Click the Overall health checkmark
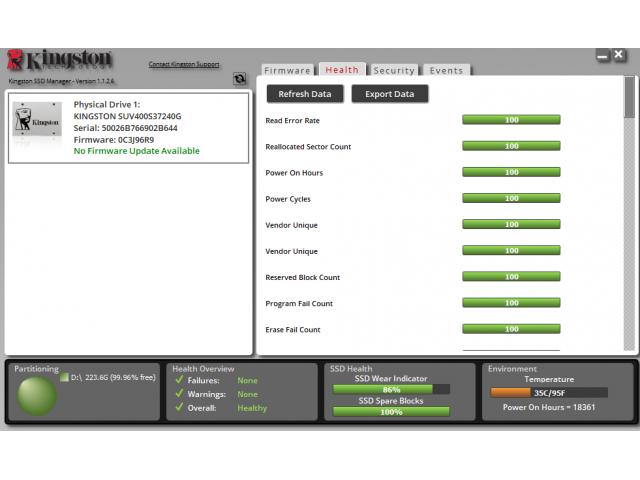640x480 pixels. [179, 408]
